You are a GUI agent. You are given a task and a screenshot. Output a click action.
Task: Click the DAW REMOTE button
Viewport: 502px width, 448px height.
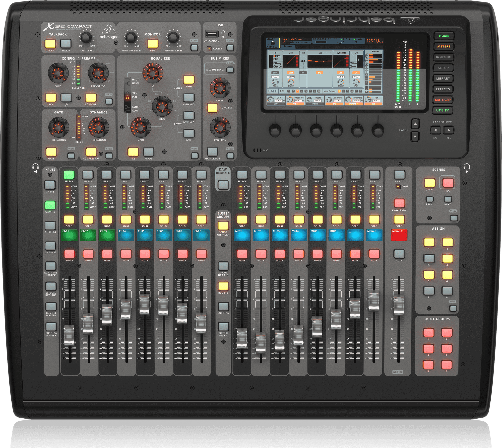223,185
